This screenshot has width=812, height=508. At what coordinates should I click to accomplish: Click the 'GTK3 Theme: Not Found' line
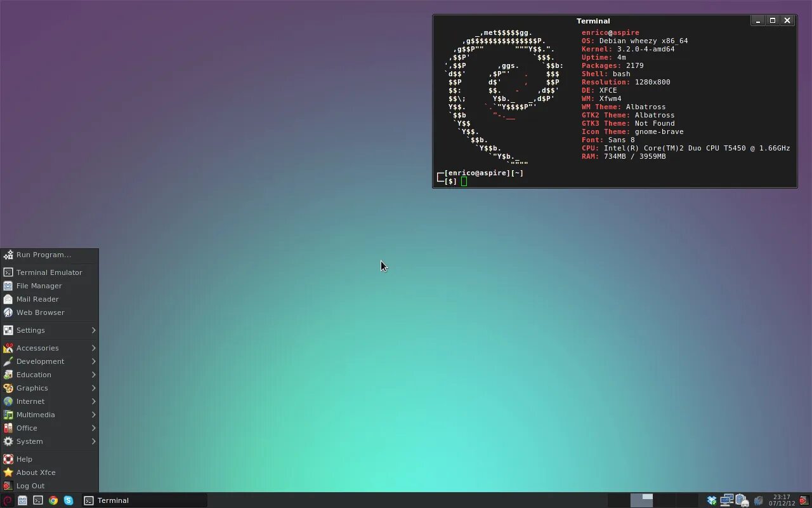pyautogui.click(x=628, y=123)
